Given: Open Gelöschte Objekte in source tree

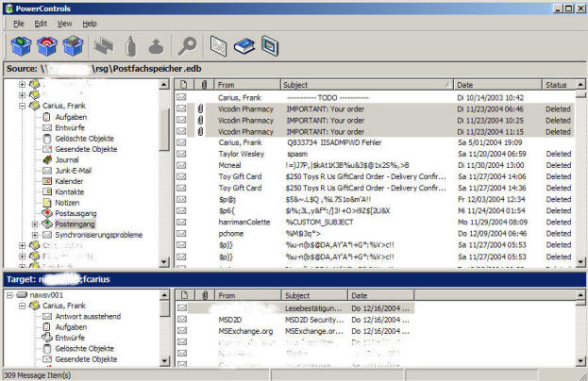Looking at the screenshot, I should click(84, 139).
